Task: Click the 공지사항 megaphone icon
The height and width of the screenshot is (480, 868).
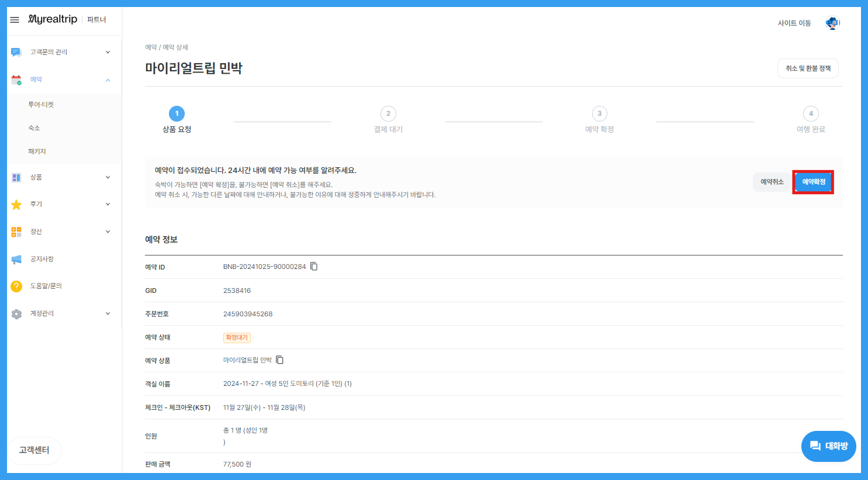Action: [16, 258]
